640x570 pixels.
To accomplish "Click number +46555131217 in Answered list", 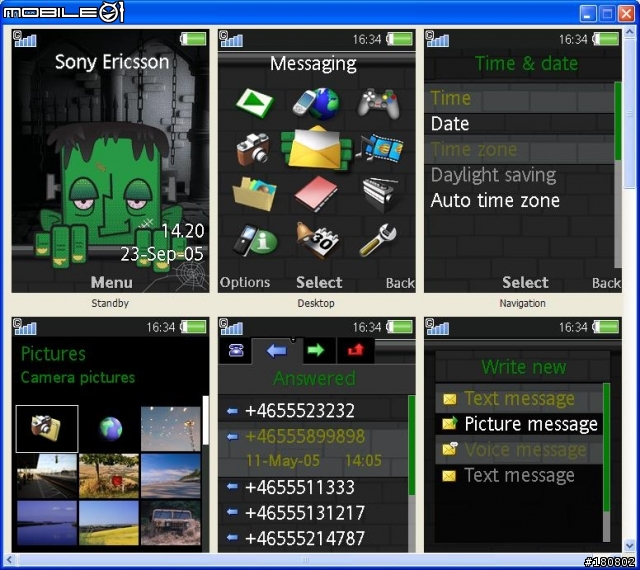I will [x=305, y=513].
